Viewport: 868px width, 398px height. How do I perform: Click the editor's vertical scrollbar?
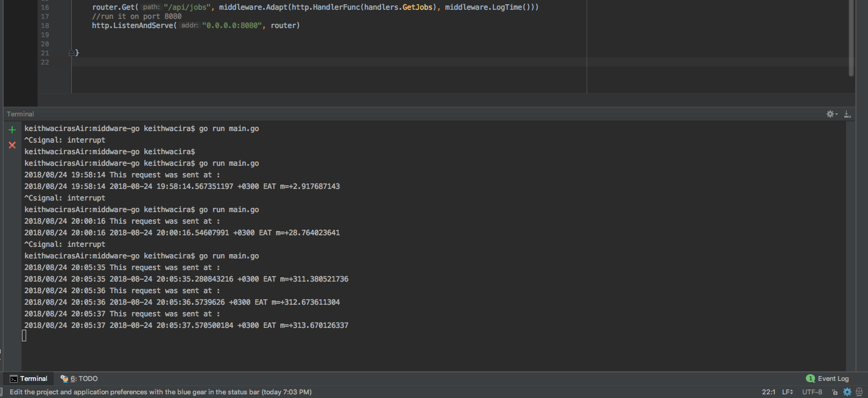[851, 37]
